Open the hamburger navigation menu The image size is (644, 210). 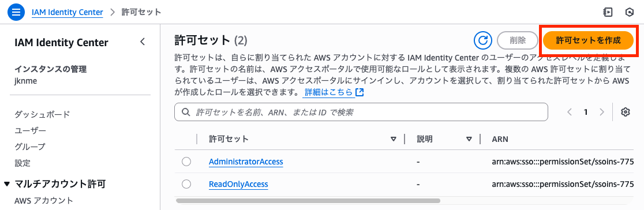16,12
